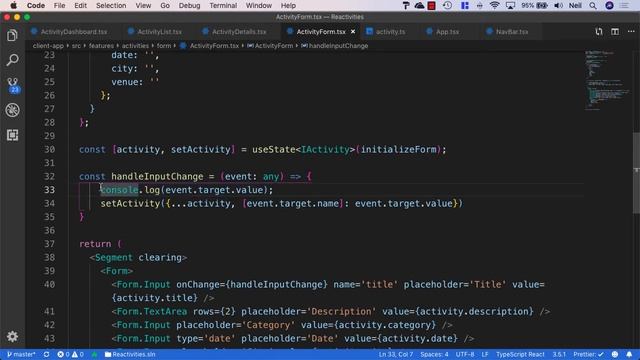Switch to ActivityList.tsx tab
This screenshot has width=640, height=360.
click(159, 31)
